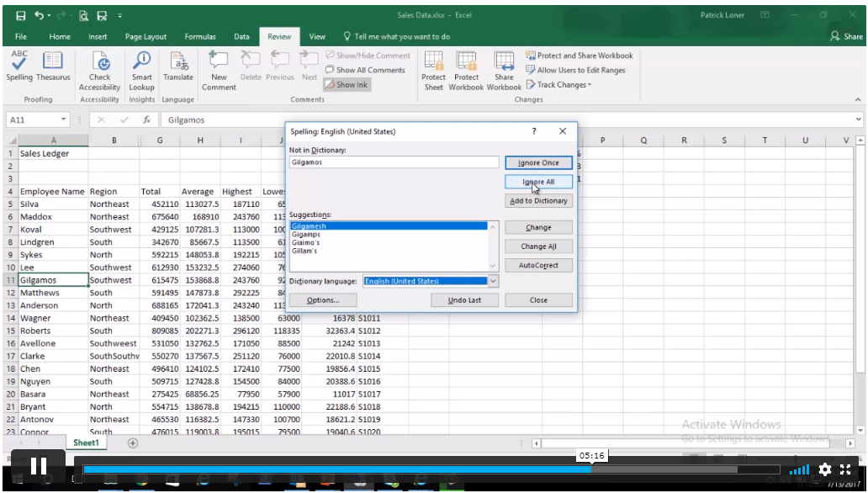Image resolution: width=868 pixels, height=493 pixels.
Task: Click the Undo icon
Action: 39,15
